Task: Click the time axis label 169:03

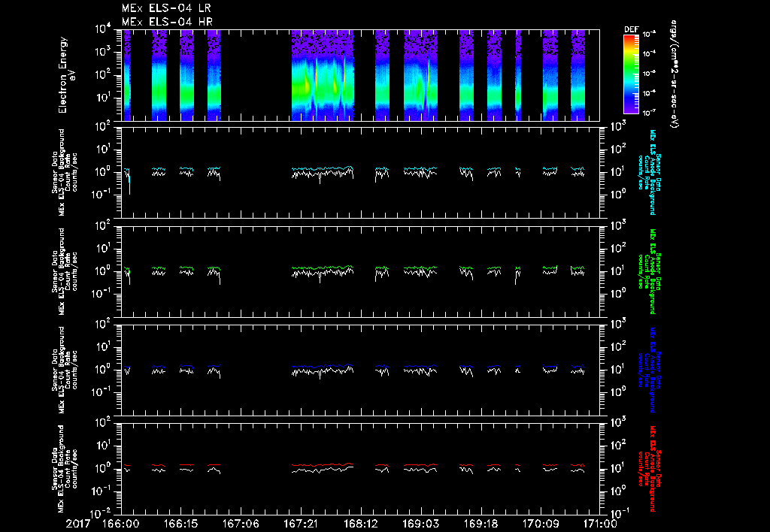Action: point(421,524)
